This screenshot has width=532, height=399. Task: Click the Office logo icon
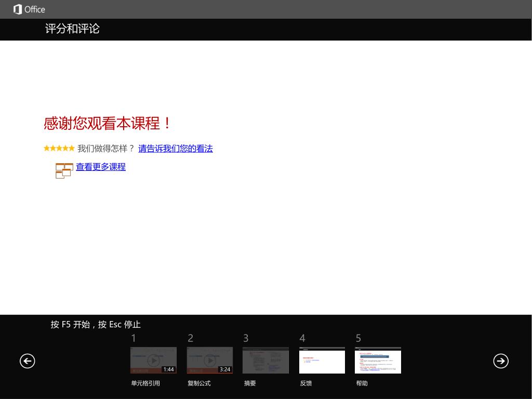(18, 9)
